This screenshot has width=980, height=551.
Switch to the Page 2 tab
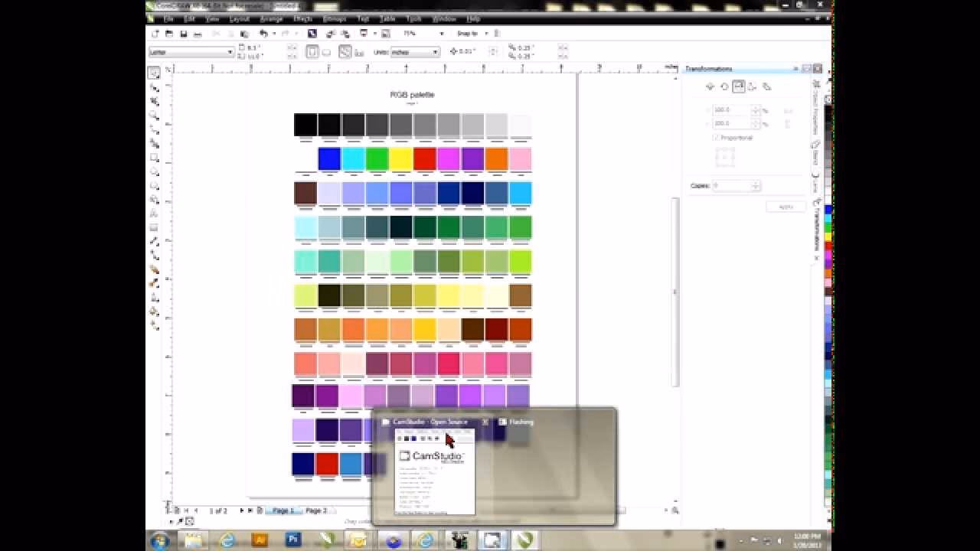315,510
